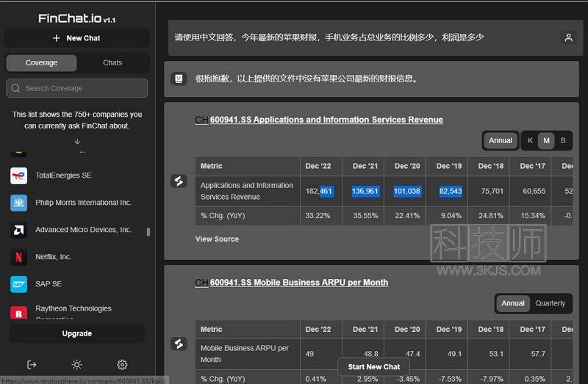Screen dimensions: 588x384
Task: Select Advanced Micro Devices, Inc.
Action: click(83, 230)
